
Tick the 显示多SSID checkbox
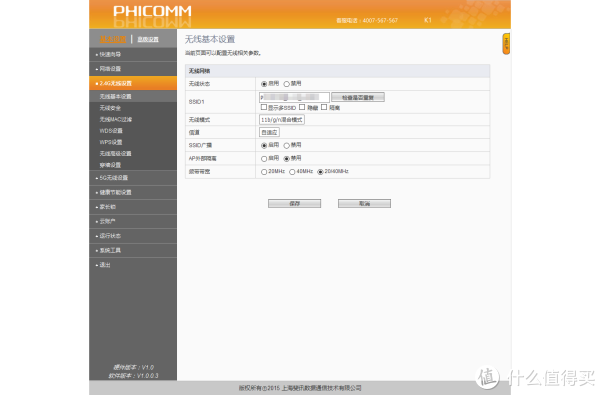point(264,107)
